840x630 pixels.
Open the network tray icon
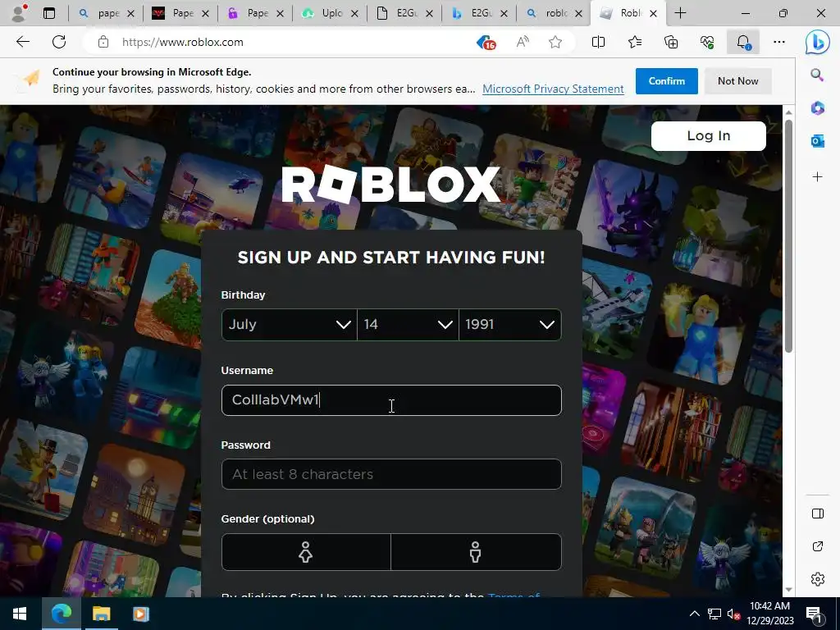tap(714, 614)
